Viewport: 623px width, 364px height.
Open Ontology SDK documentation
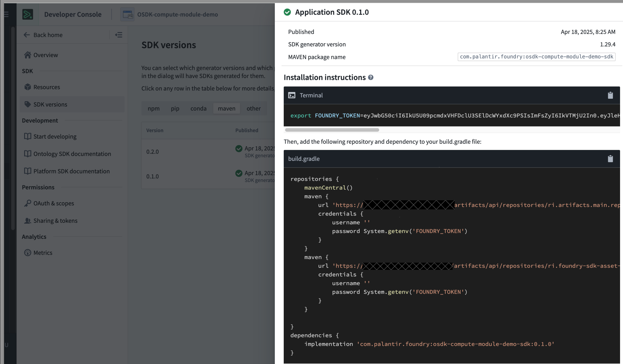pos(72,154)
